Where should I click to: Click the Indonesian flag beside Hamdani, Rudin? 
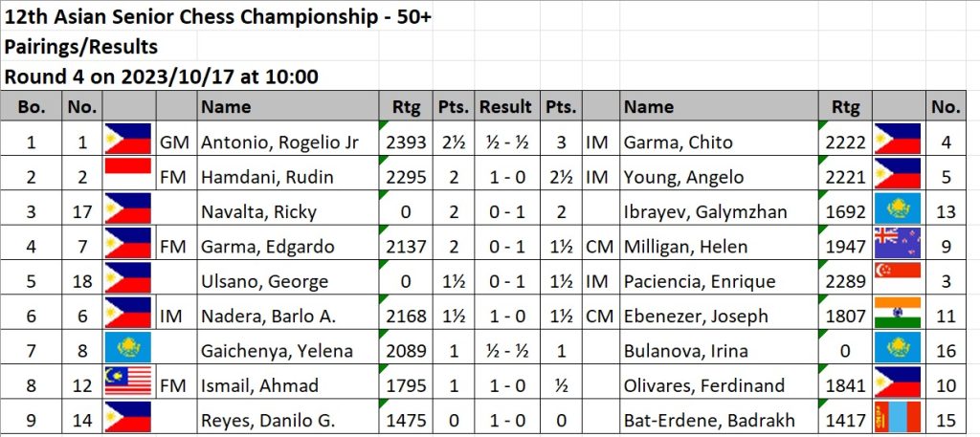tap(128, 173)
